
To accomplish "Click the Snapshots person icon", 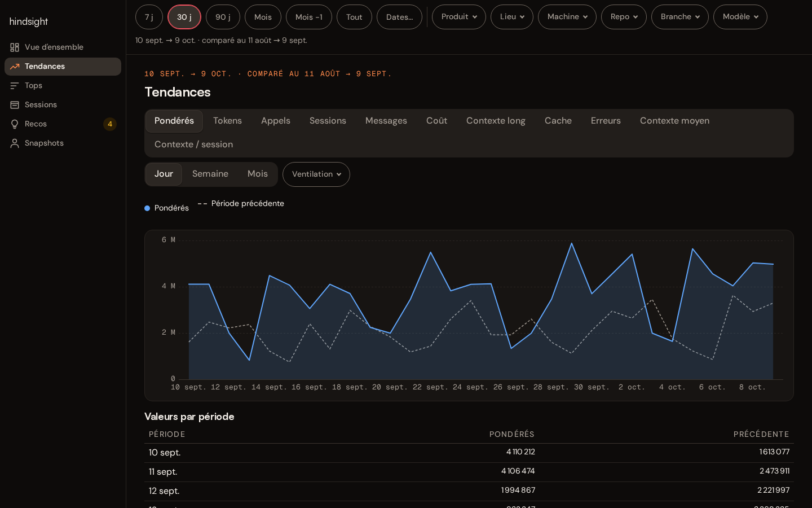I will click(15, 143).
